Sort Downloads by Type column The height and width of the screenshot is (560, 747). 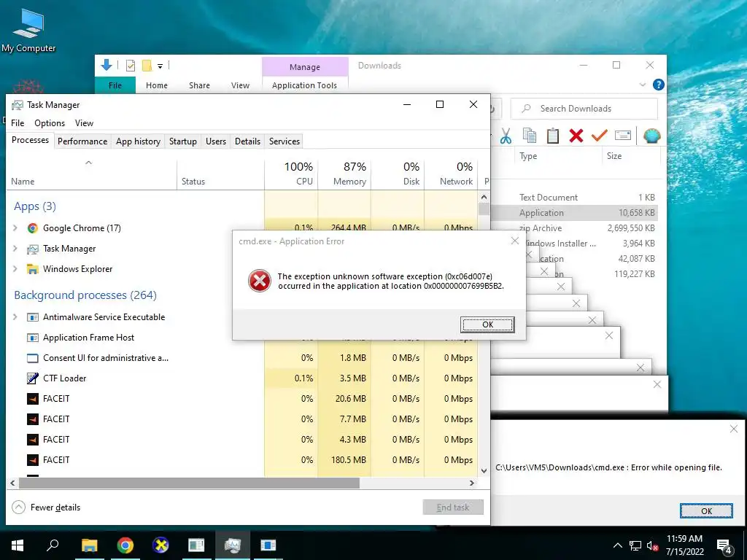tap(558, 156)
